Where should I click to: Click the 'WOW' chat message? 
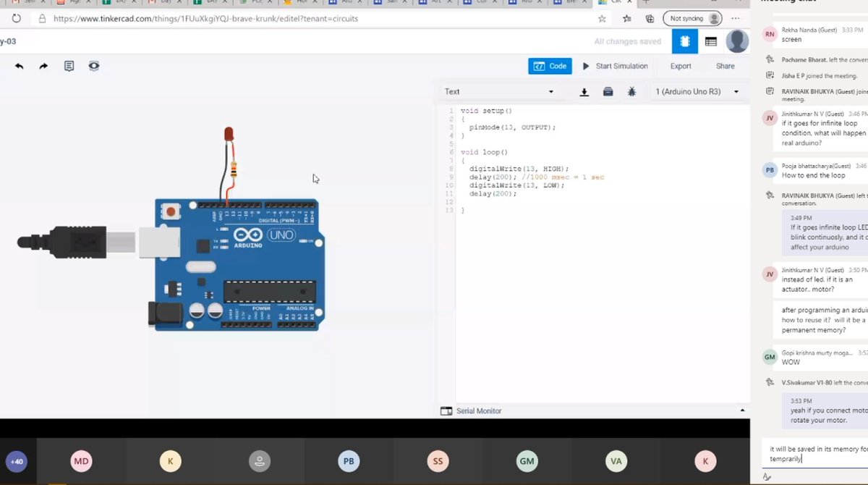(791, 362)
